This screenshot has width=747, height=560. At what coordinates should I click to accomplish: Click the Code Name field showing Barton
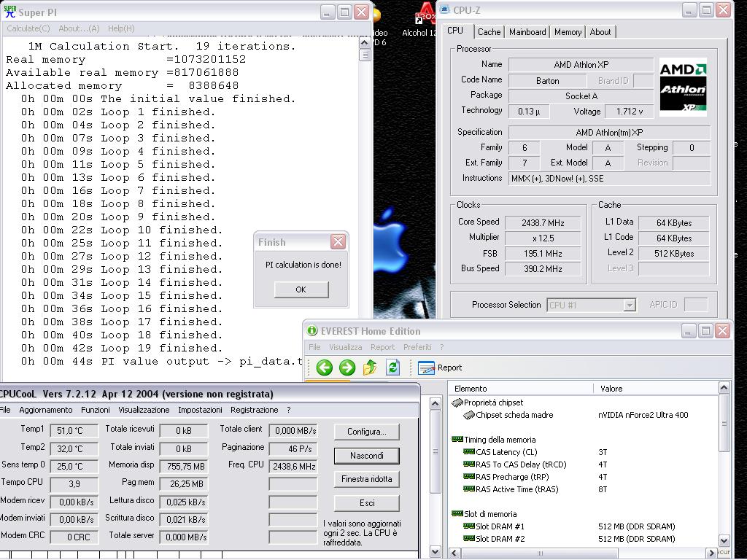[x=547, y=80]
